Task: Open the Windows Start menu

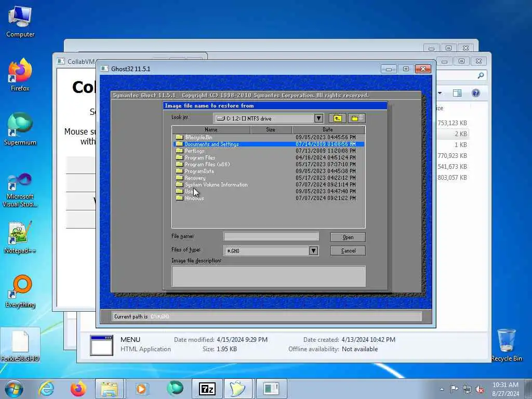Action: point(14,389)
